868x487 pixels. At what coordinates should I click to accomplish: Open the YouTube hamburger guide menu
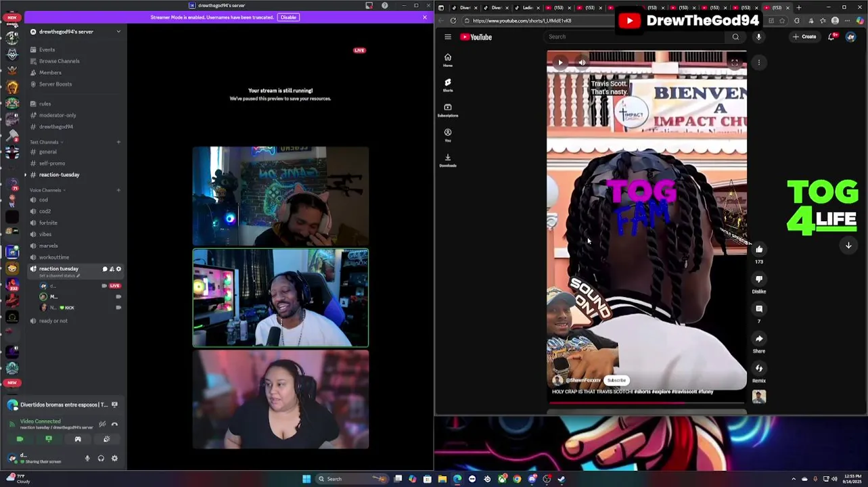[448, 37]
